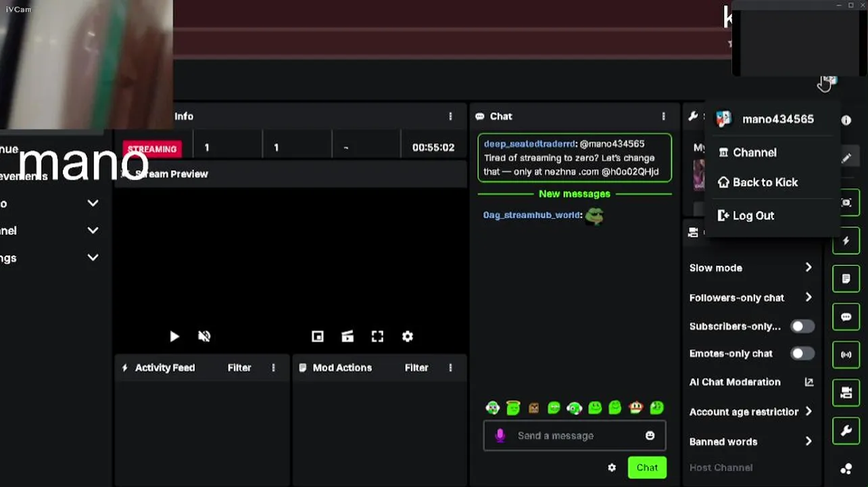Click the video camera icon in right sidebar
This screenshot has height=487, width=868.
(x=846, y=392)
